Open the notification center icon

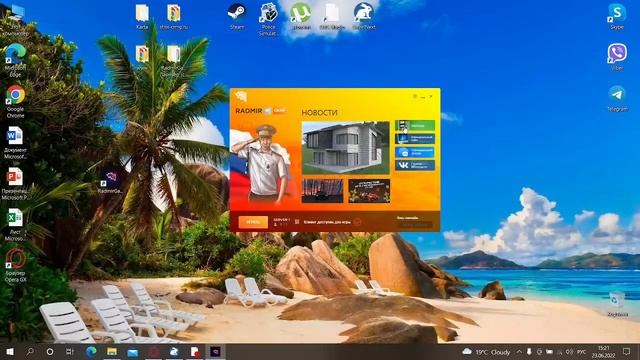point(627,352)
